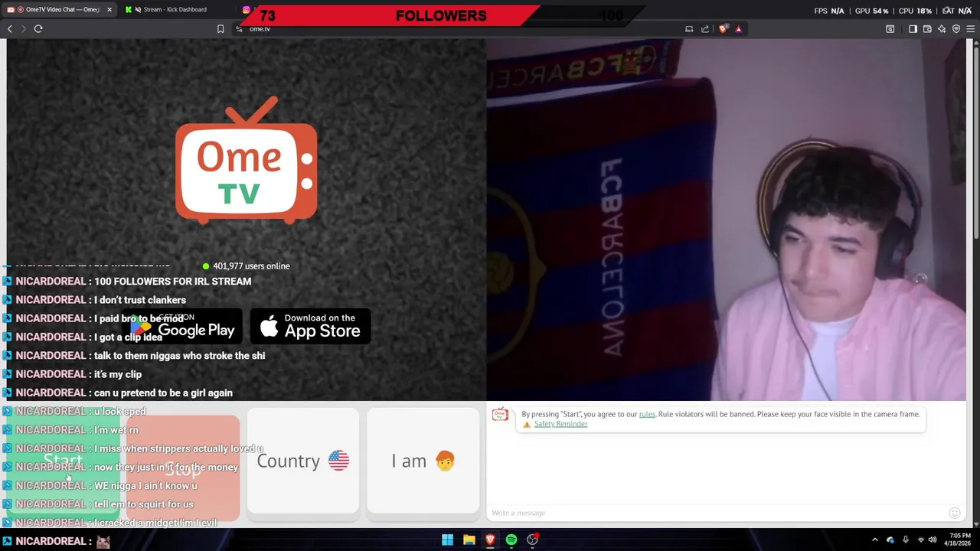Click chat line 'u look sped'
Screen dimensions: 980x551
(x=119, y=411)
